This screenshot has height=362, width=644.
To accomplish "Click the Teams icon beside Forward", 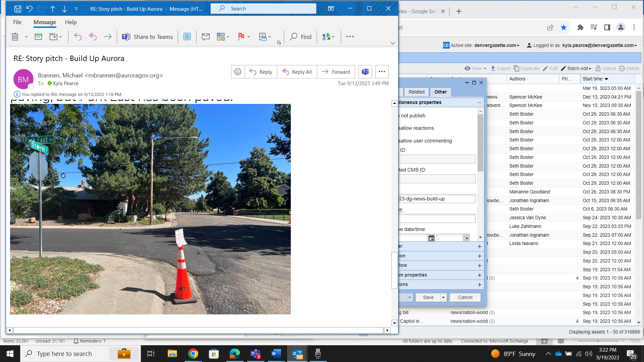I will click(365, 72).
